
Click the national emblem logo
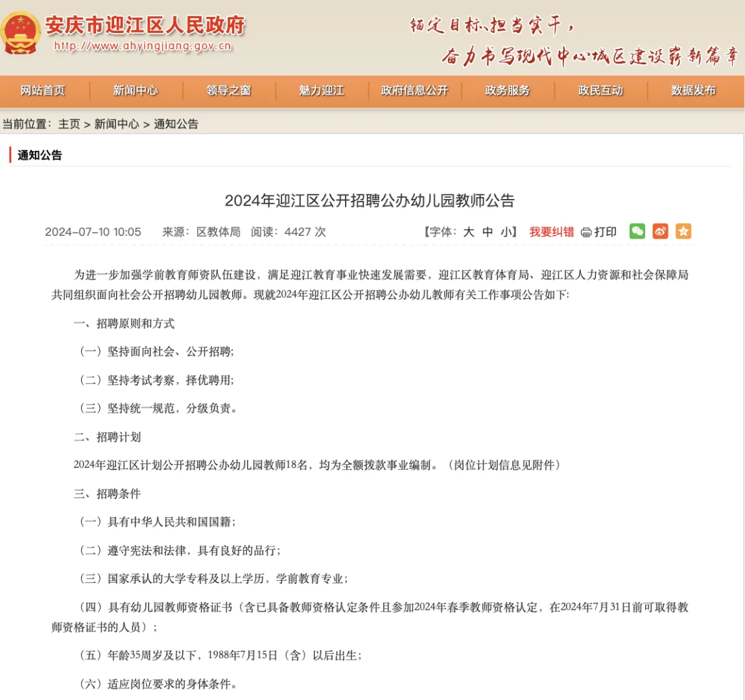21,31
